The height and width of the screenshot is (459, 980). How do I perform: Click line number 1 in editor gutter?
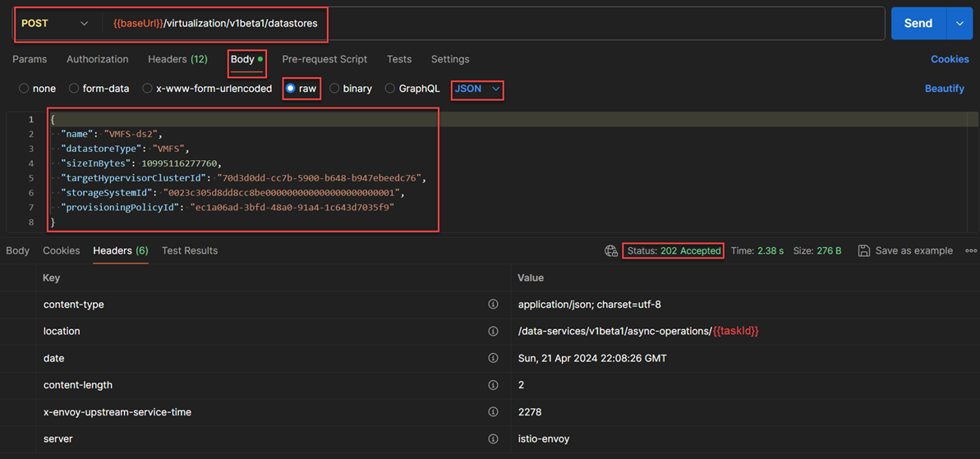30,119
